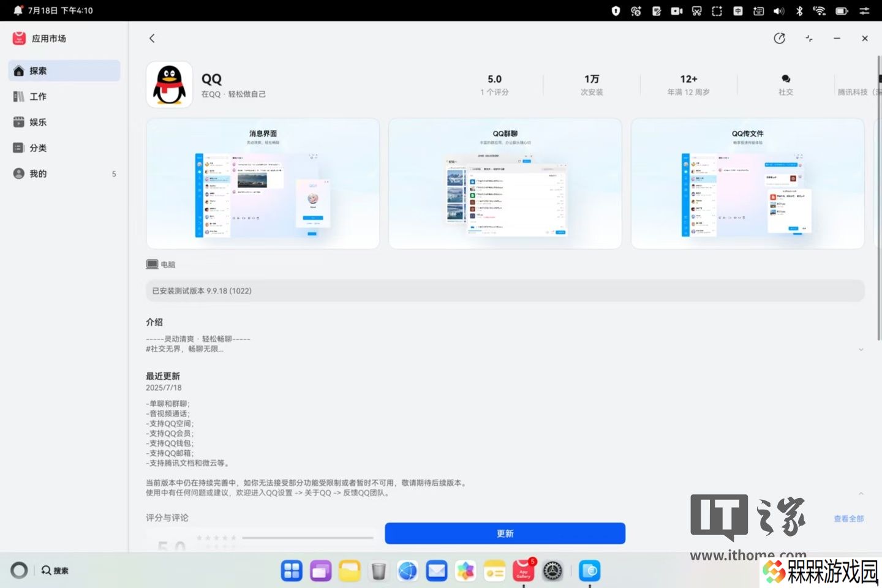Open the keyboard icon in status bar
Screen dimensions: 882x588
pos(758,10)
